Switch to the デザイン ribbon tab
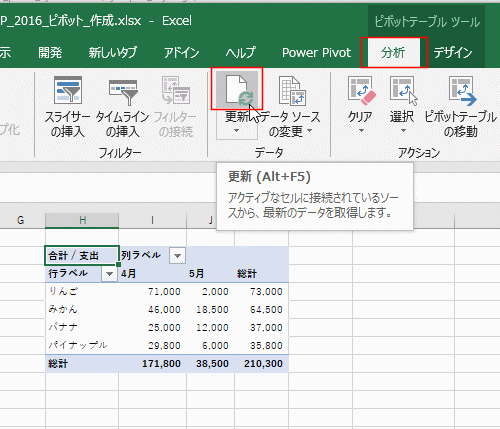This screenshot has height=429, width=500. pyautogui.click(x=453, y=53)
